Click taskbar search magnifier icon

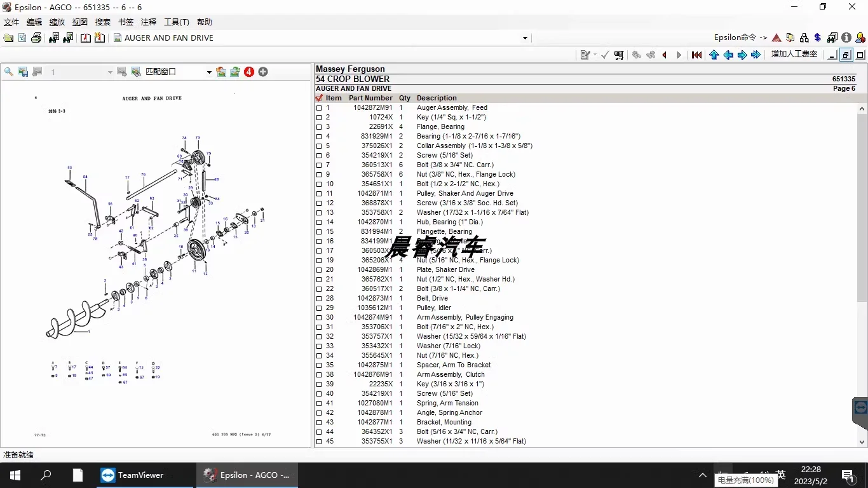pos(46,475)
